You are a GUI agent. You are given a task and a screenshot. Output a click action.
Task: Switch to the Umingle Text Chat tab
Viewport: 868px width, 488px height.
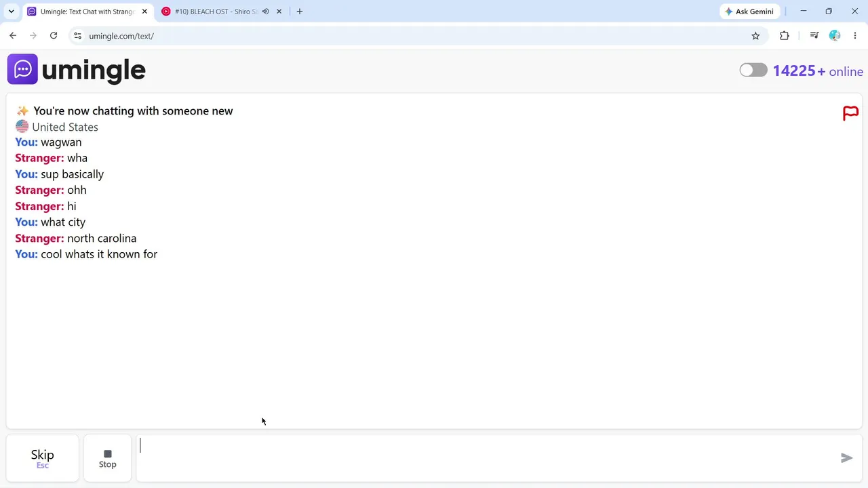87,12
